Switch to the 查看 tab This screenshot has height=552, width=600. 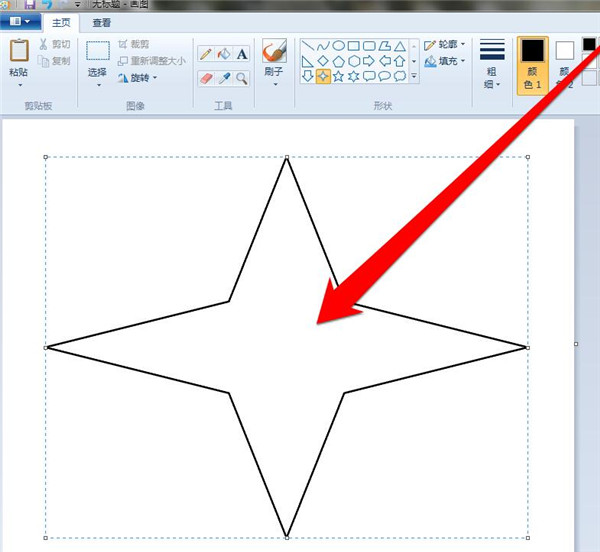pos(102,22)
